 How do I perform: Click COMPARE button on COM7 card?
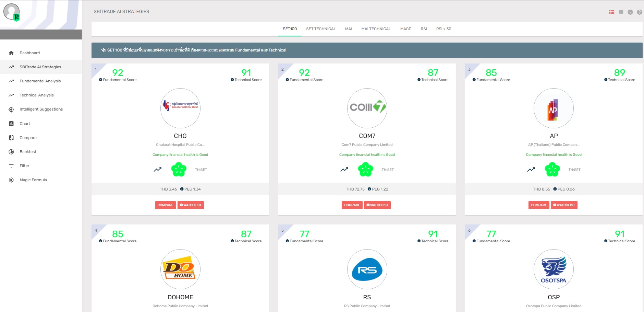(352, 205)
